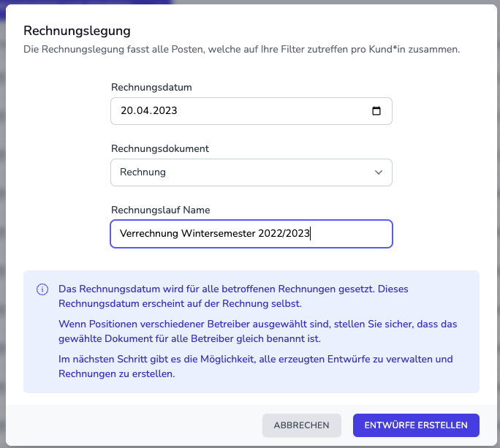Open the calendar picker icon
Screen dimensions: 500x448
point(376,111)
